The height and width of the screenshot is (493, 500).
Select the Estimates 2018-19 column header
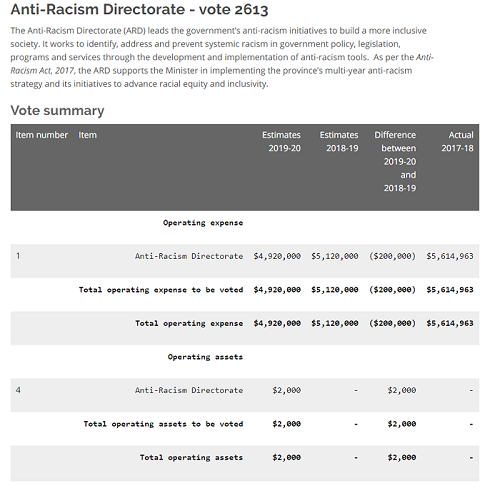339,141
